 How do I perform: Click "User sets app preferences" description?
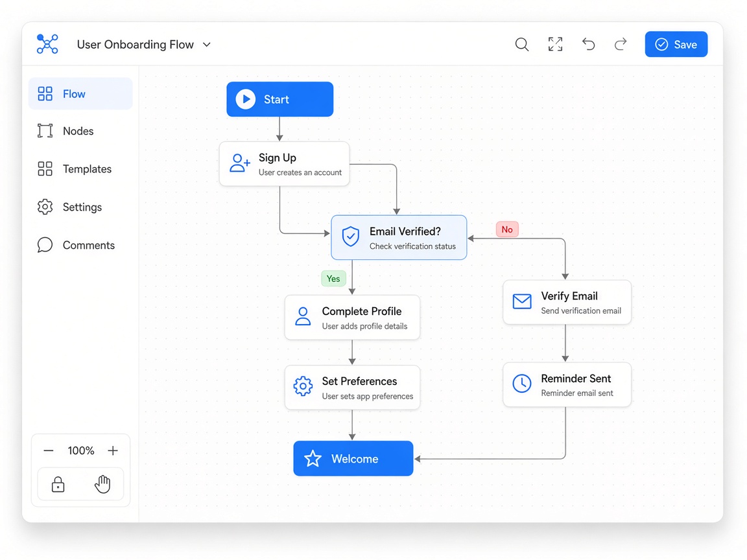367,396
